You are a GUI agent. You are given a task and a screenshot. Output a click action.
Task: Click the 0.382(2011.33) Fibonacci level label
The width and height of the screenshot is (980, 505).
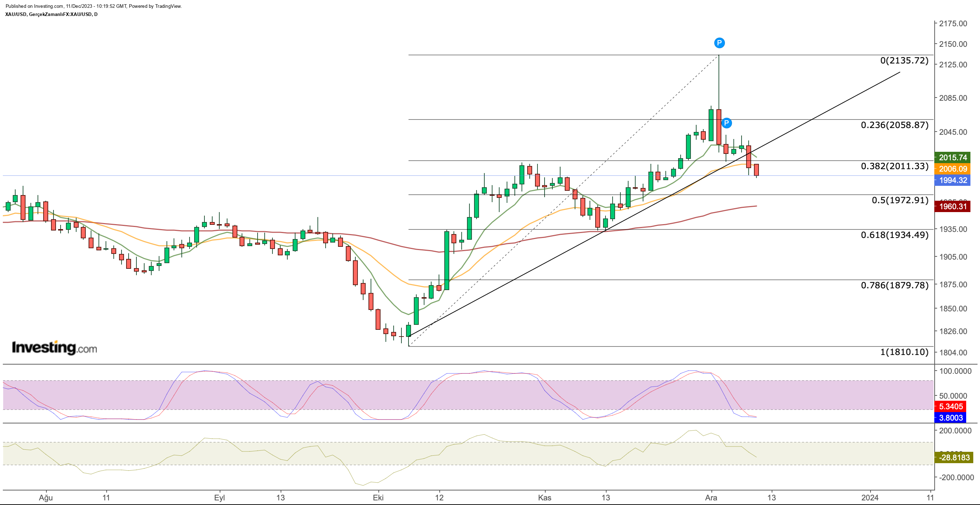(x=895, y=166)
